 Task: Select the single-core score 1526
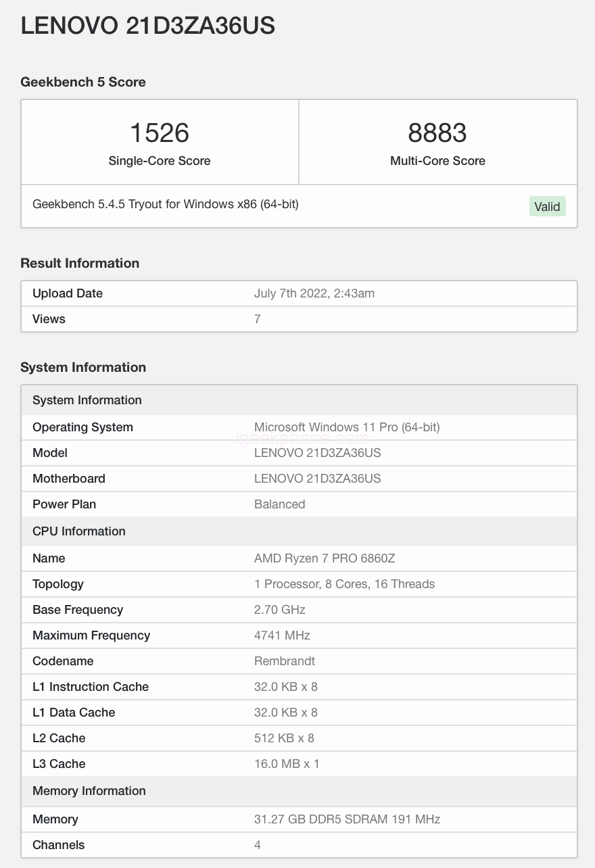pos(160,132)
